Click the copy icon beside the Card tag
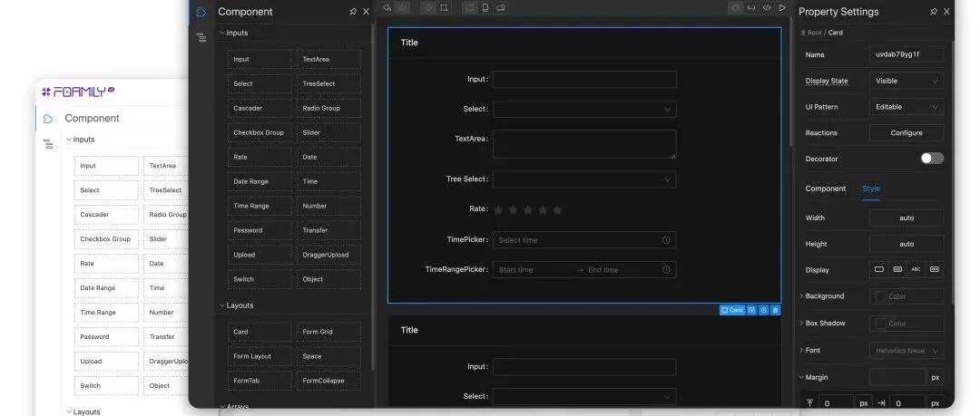Image resolution: width=980 pixels, height=416 pixels. [x=752, y=310]
